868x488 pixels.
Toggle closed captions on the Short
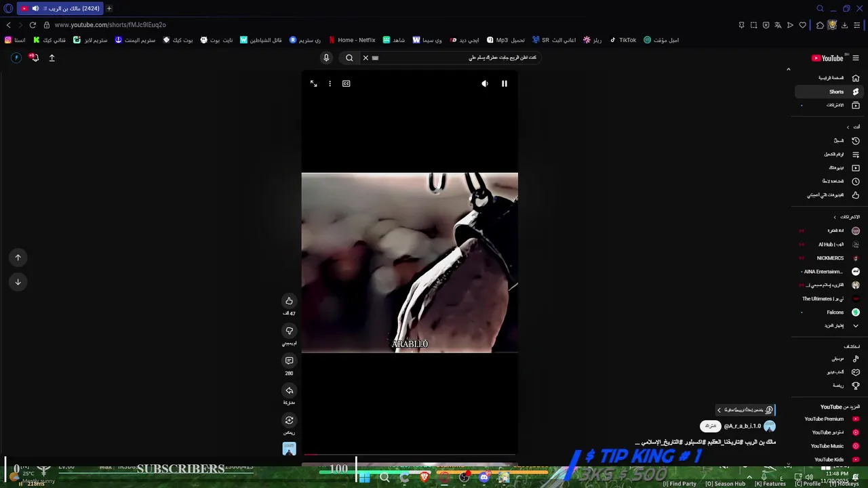click(x=347, y=83)
